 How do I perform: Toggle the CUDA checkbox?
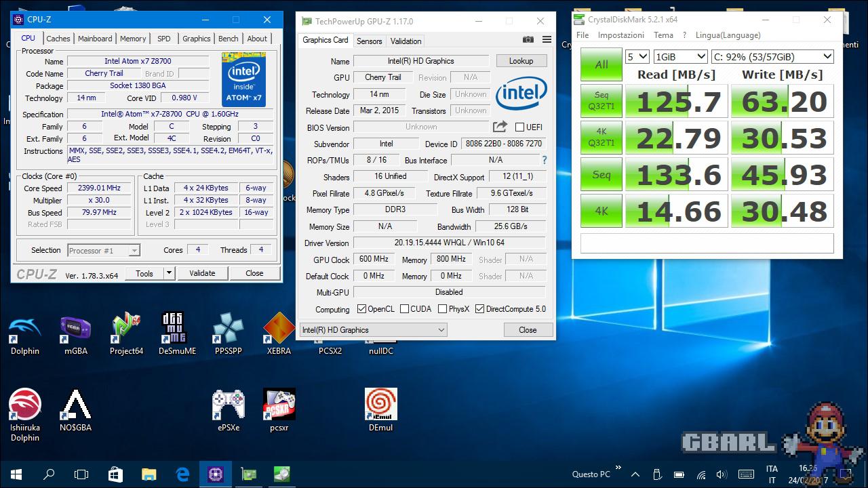tap(405, 309)
